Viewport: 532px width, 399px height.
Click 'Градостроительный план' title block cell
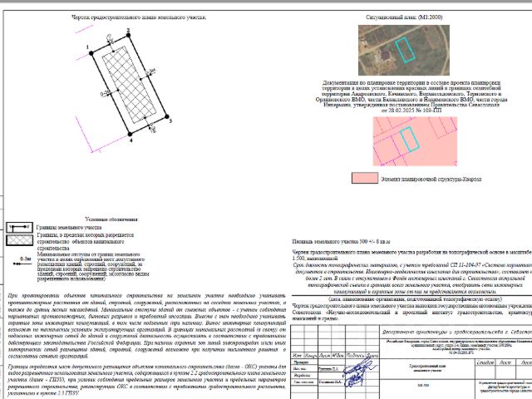click(426, 368)
